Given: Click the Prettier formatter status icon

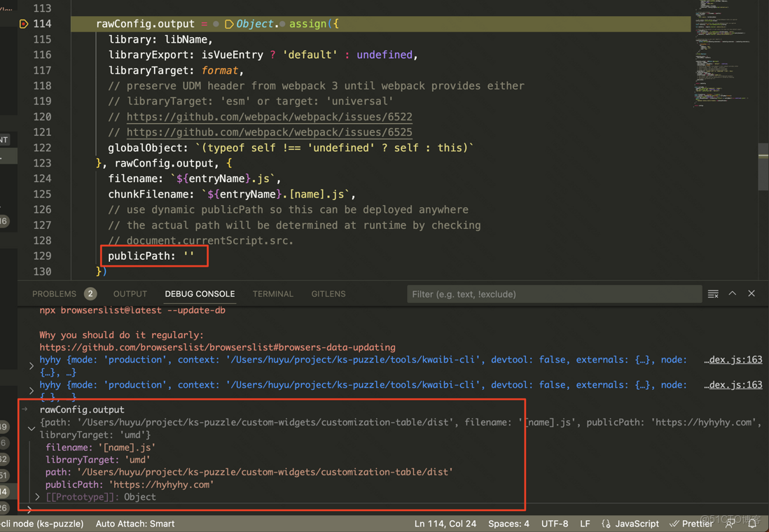Looking at the screenshot, I should (x=692, y=523).
